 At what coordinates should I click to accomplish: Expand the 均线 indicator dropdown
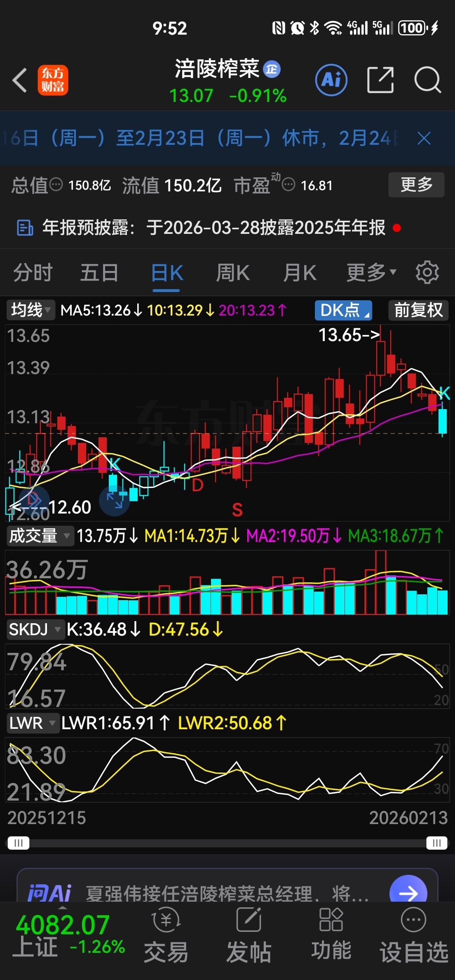tap(30, 310)
